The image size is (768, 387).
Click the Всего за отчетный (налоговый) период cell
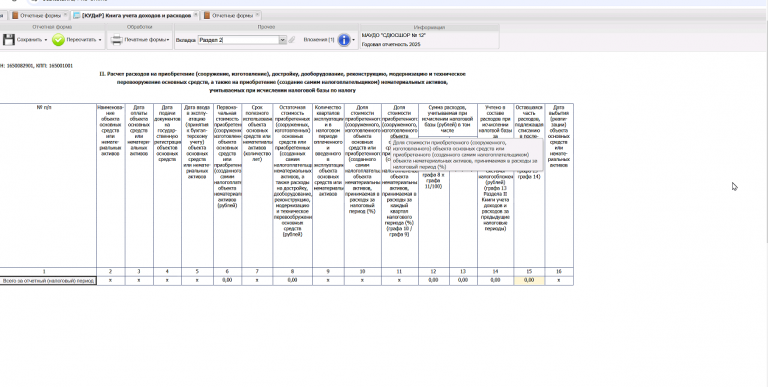48,281
